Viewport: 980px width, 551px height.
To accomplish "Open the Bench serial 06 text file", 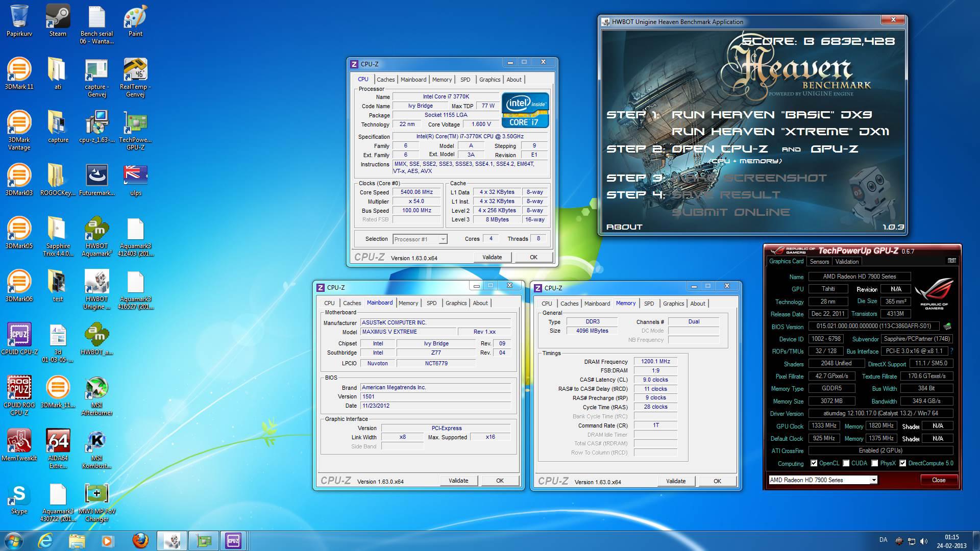I will coord(96,24).
